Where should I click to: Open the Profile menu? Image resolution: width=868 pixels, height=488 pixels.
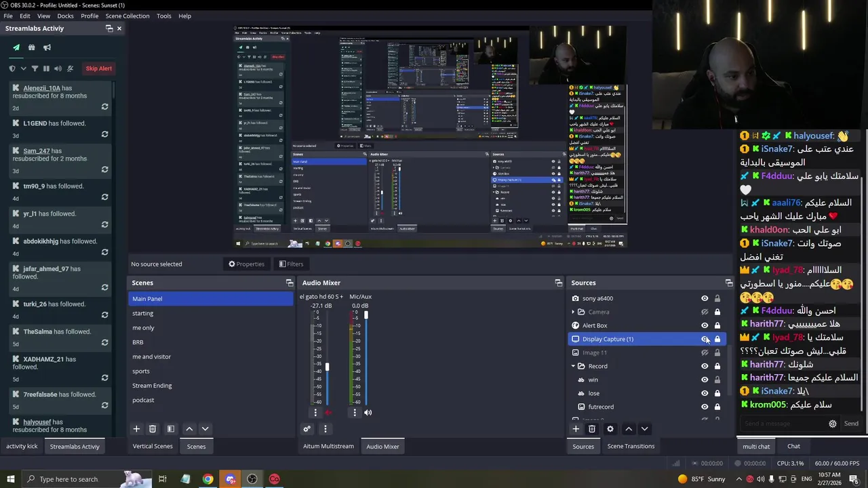[x=90, y=16]
